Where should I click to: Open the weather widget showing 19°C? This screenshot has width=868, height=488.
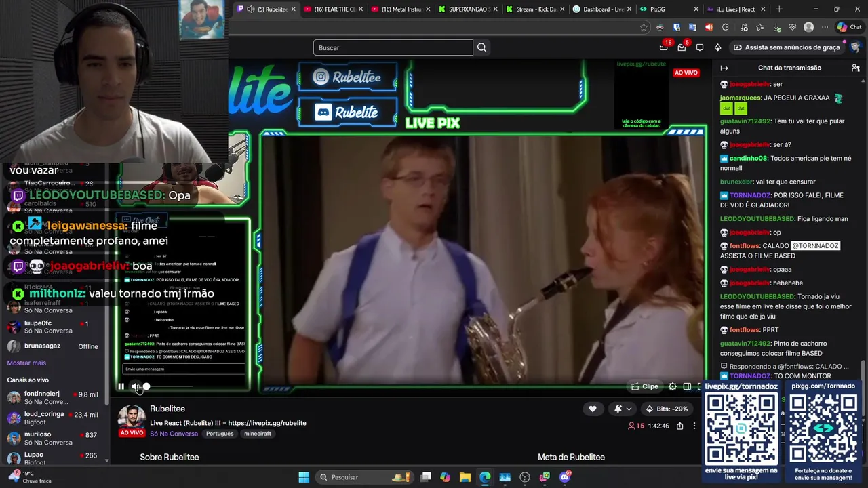[31, 477]
